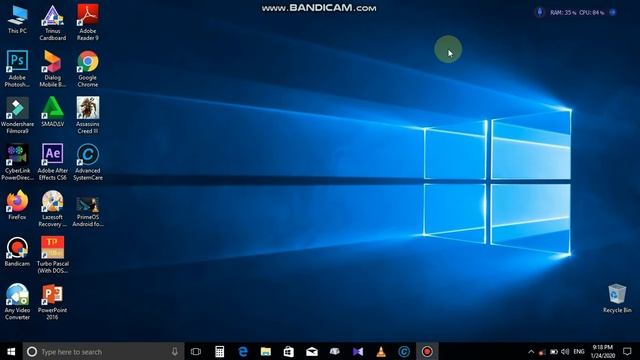The height and width of the screenshot is (360, 640).
Task: Open Mail app from taskbar
Action: (312, 351)
